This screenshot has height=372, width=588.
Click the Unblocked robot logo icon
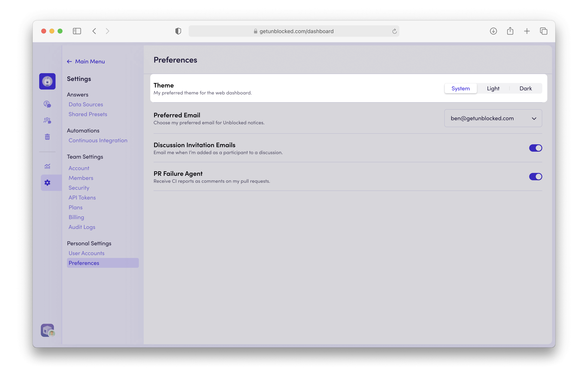tap(47, 81)
